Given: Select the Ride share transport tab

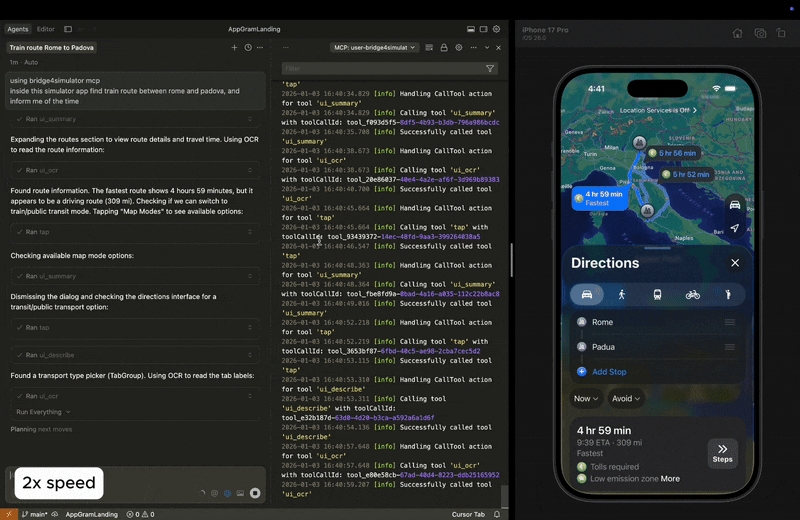Looking at the screenshot, I should coord(728,294).
